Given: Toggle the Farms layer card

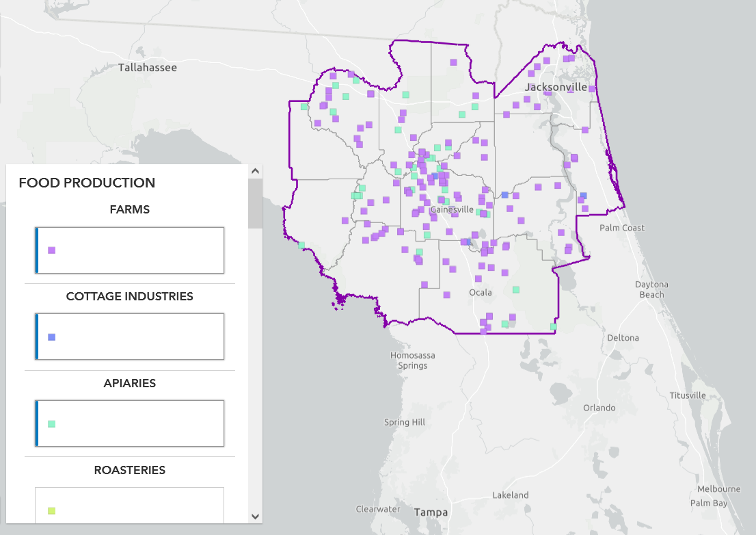Looking at the screenshot, I should [x=130, y=250].
